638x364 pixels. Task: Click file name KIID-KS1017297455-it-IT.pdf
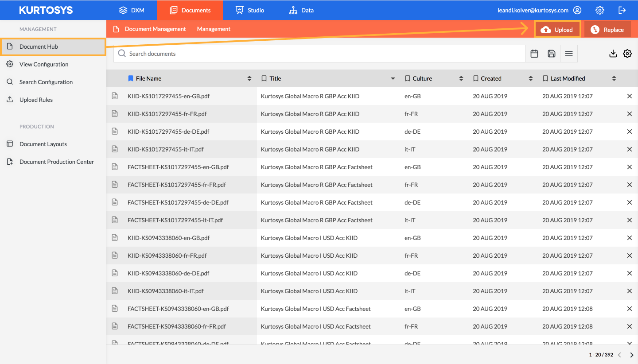click(x=166, y=149)
